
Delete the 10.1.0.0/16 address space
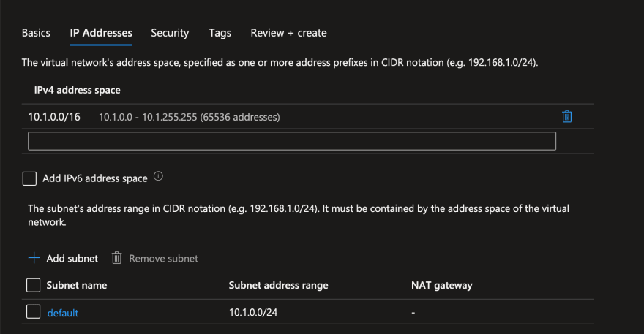pyautogui.click(x=566, y=116)
